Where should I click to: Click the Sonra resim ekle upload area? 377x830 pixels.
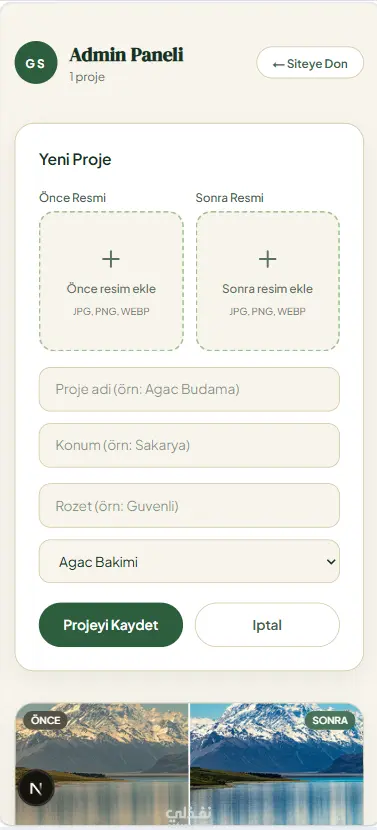coord(267,281)
